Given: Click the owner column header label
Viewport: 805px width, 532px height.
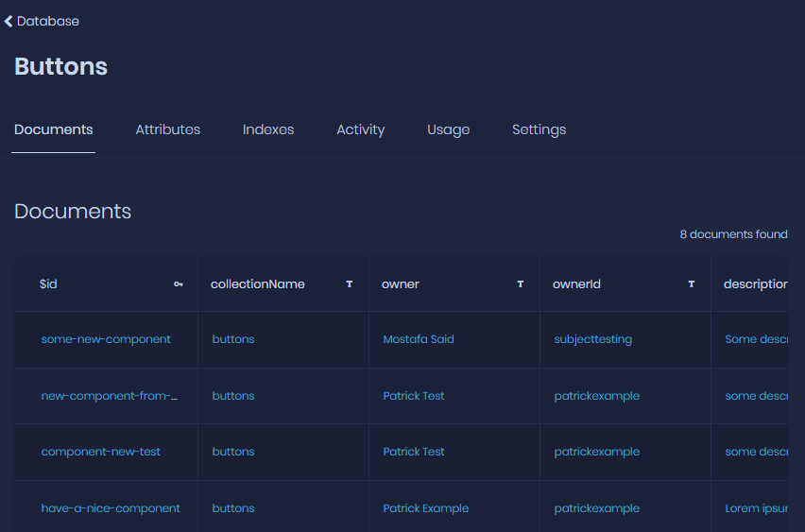Looking at the screenshot, I should 401,284.
